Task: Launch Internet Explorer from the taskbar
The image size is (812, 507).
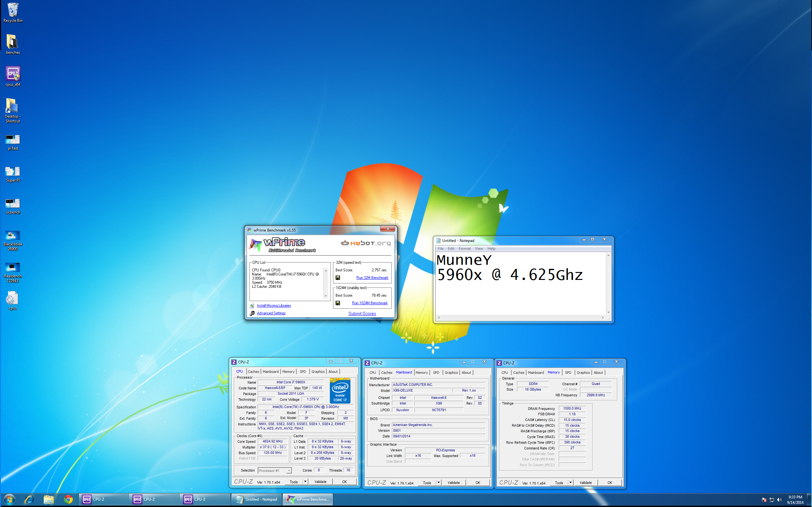Action: (x=29, y=500)
